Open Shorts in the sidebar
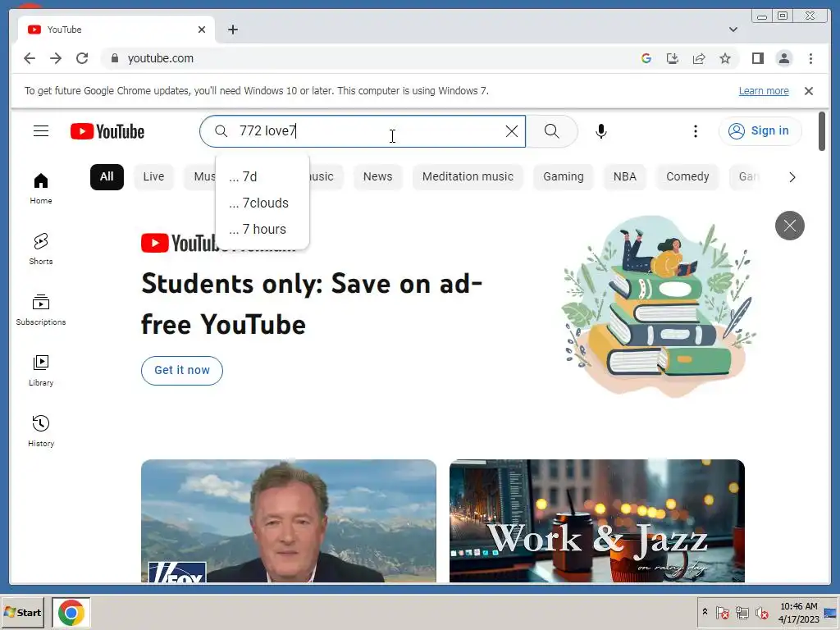The height and width of the screenshot is (630, 840). [x=41, y=249]
